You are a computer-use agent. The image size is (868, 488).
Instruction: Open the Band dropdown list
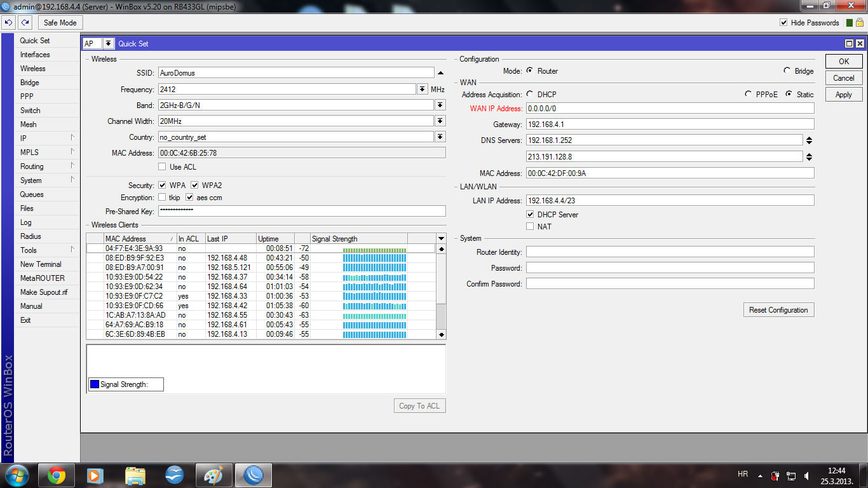pyautogui.click(x=440, y=105)
